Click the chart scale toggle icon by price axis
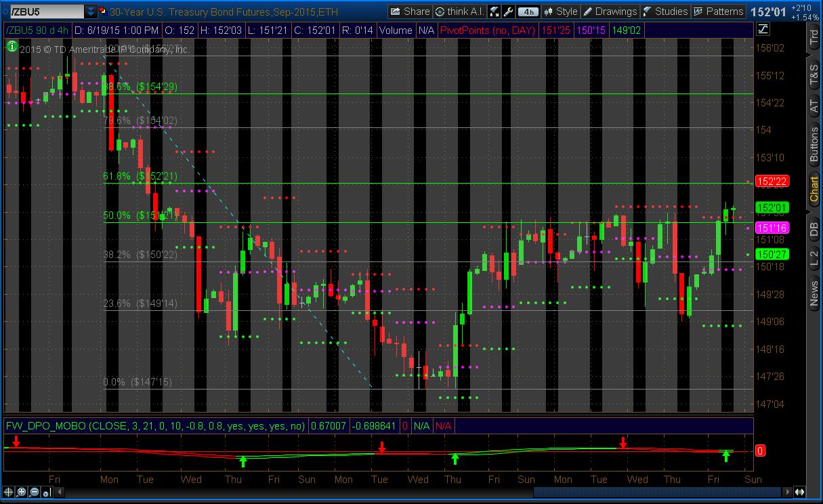The height and width of the screenshot is (504, 823). [x=763, y=29]
